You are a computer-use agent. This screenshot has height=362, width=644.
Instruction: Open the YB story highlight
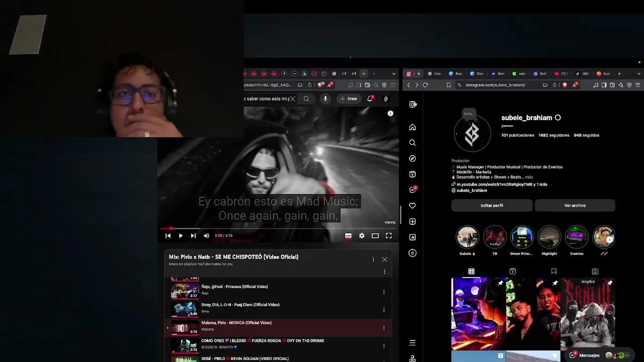click(x=495, y=237)
